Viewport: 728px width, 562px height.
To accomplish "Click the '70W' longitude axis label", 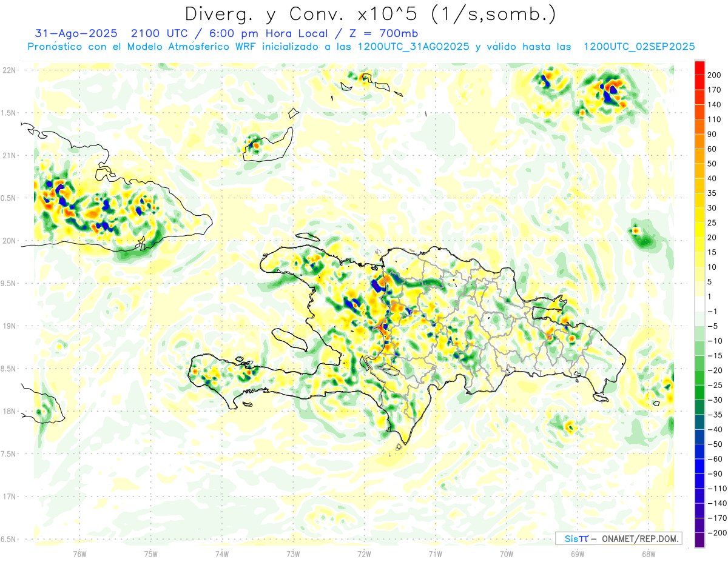I will point(507,554).
